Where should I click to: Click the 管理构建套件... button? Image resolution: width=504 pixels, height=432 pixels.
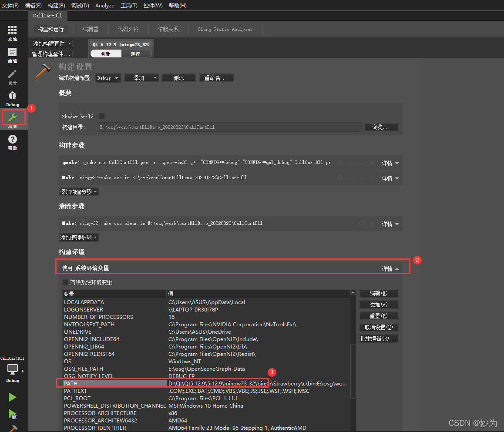(x=51, y=54)
